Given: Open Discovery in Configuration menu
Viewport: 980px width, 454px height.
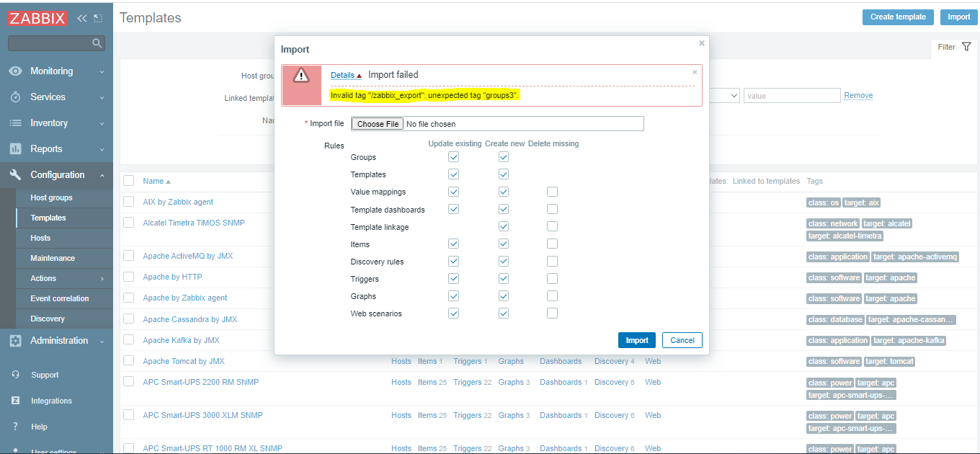Looking at the screenshot, I should pos(48,319).
